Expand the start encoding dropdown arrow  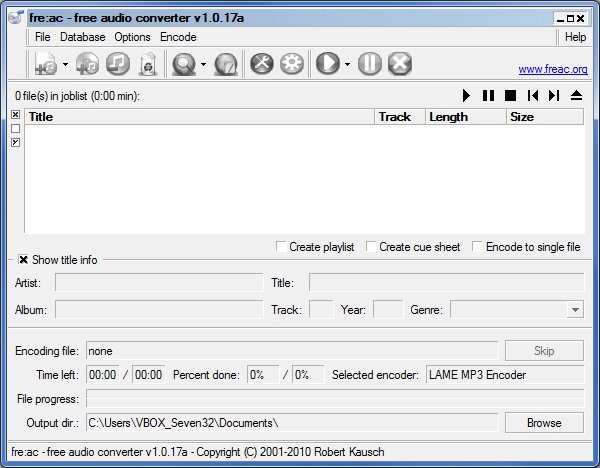pos(347,64)
